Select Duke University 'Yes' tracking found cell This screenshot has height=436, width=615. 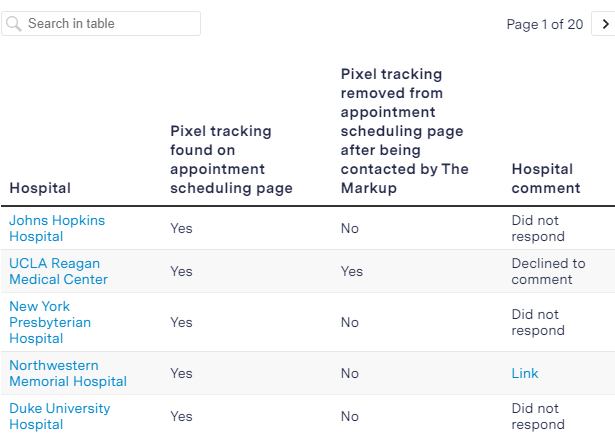[x=181, y=416]
